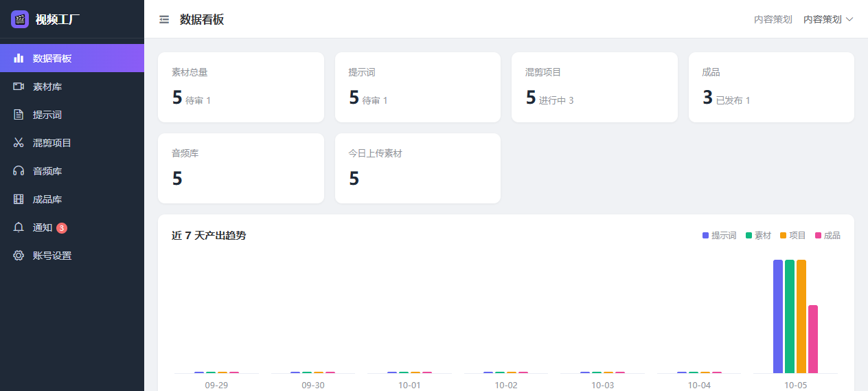
Task: Click the red notification badge showing 3
Action: point(62,227)
